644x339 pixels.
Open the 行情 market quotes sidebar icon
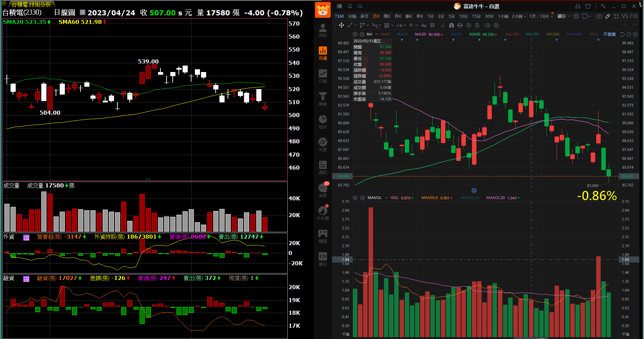click(x=323, y=76)
